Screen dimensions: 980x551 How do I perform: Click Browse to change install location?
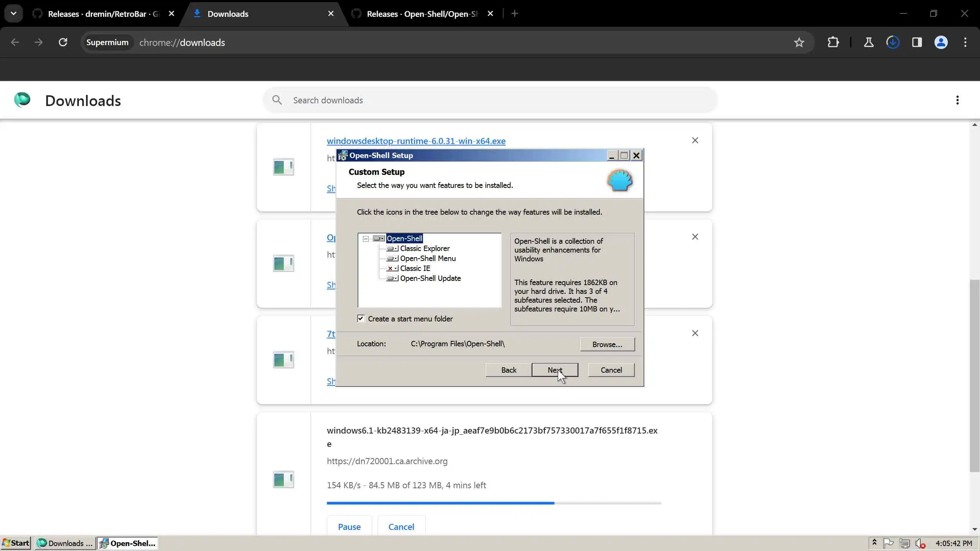(x=607, y=344)
